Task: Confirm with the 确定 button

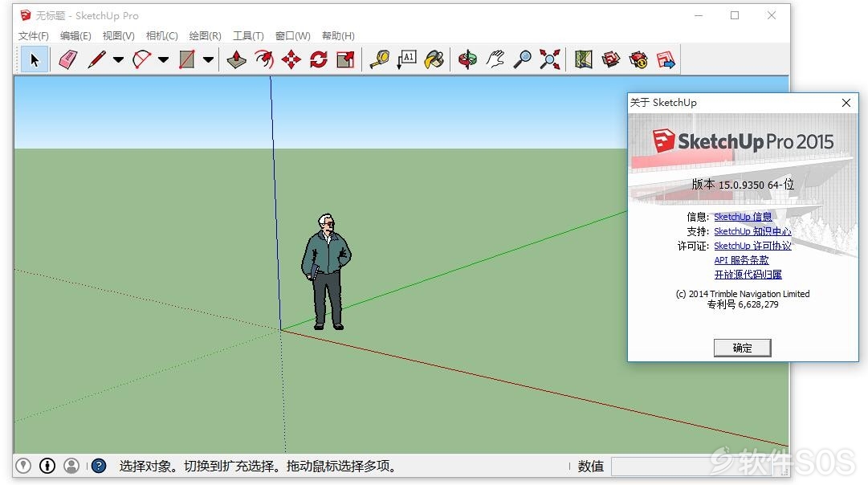Action: pyautogui.click(x=743, y=348)
